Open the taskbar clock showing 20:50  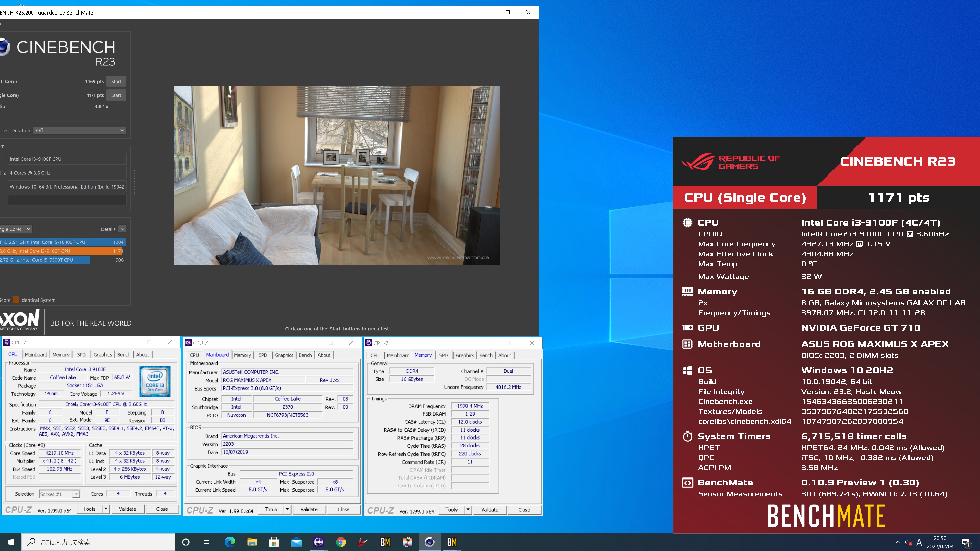click(940, 542)
